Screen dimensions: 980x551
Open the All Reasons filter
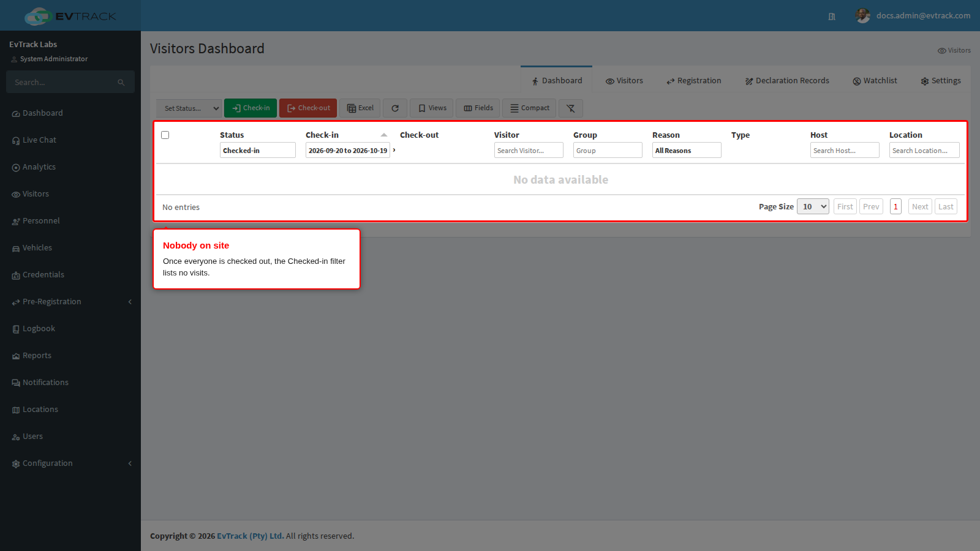[x=687, y=151]
